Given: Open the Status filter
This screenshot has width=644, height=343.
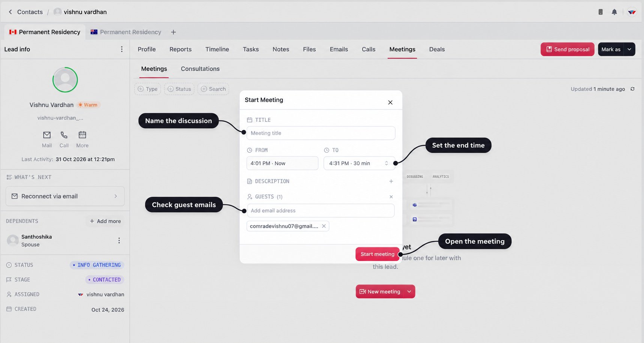Looking at the screenshot, I should pyautogui.click(x=179, y=89).
